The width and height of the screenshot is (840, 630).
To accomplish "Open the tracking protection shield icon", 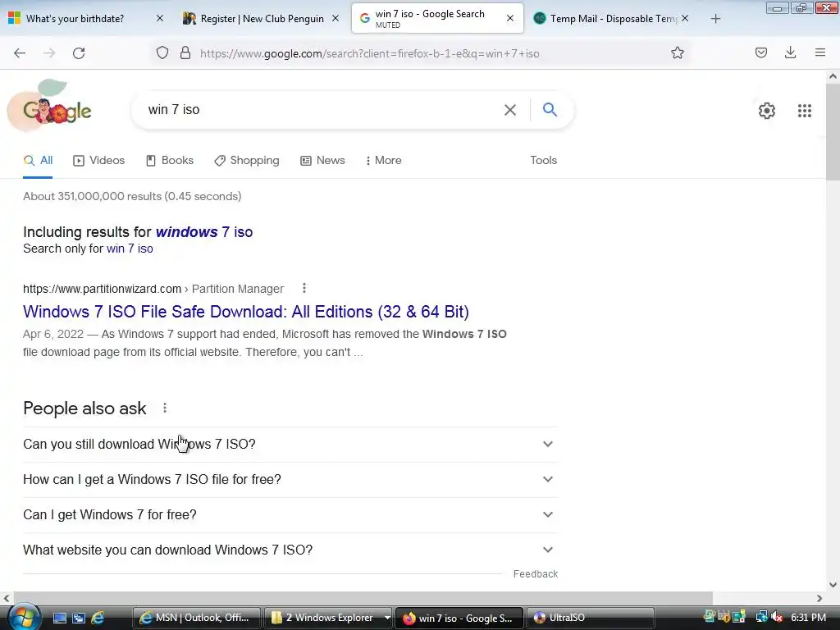I will pos(162,53).
